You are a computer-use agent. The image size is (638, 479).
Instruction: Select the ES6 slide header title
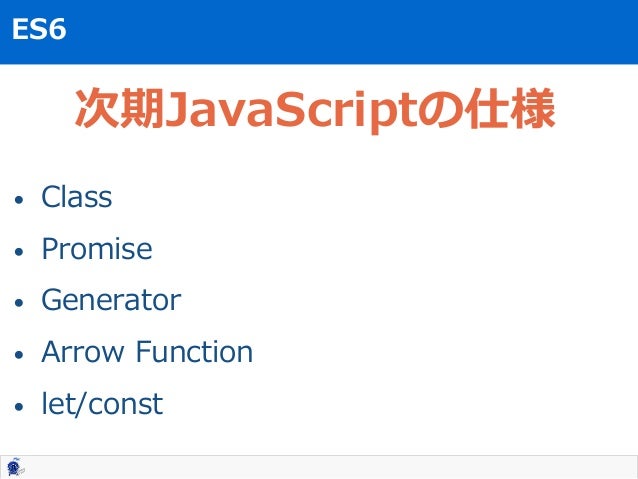[39, 29]
